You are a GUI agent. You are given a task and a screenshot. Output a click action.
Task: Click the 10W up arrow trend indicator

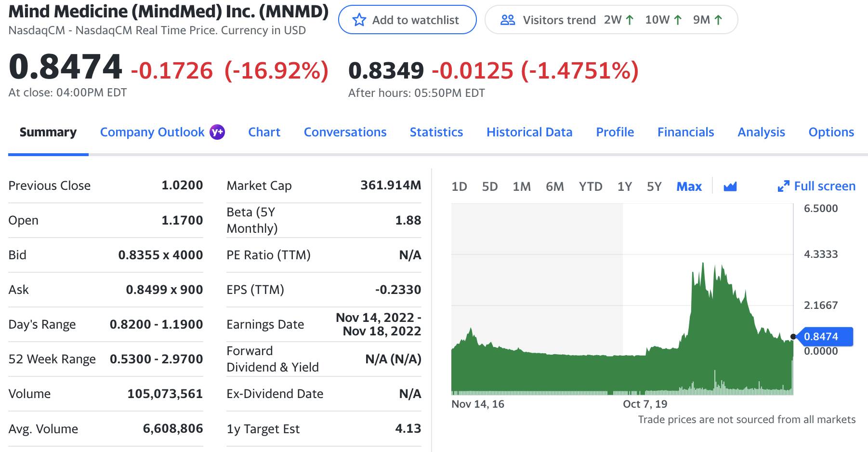click(x=678, y=20)
